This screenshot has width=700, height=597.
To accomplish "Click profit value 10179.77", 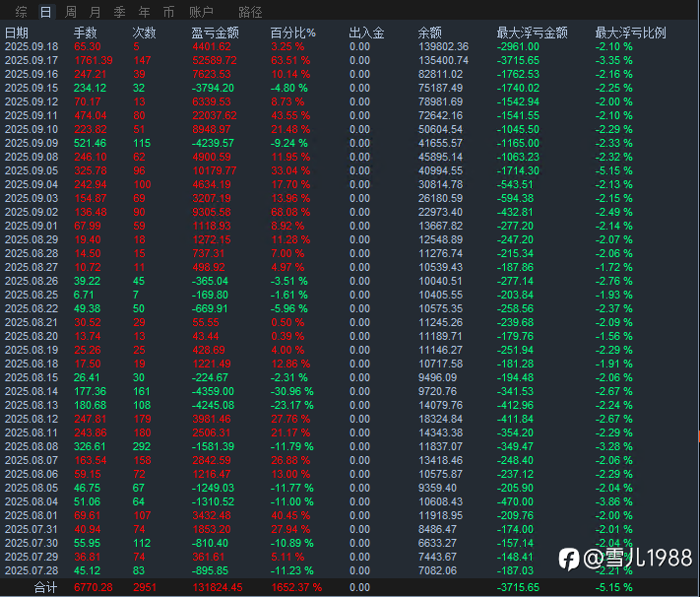I will (x=215, y=170).
